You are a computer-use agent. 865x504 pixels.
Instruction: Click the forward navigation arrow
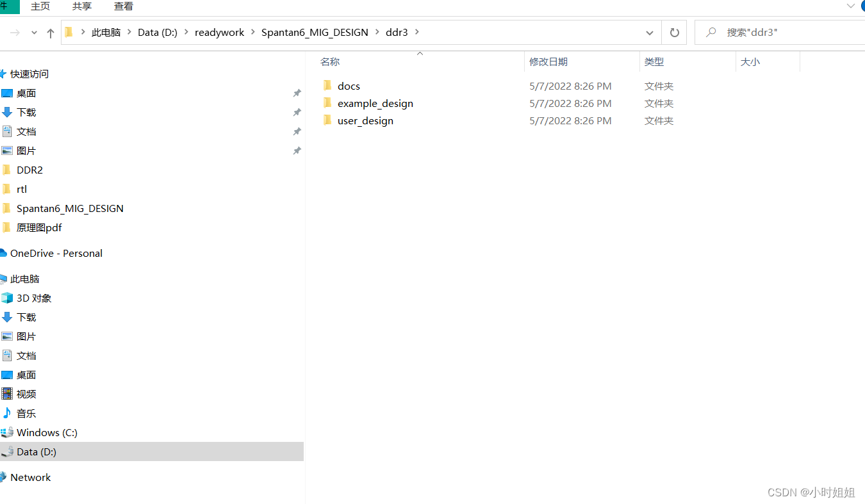[x=15, y=32]
